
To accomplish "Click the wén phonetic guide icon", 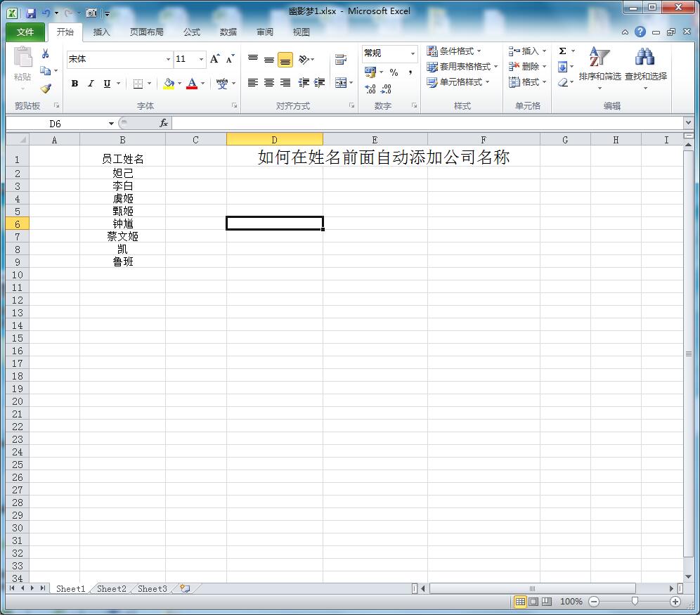I will pyautogui.click(x=222, y=84).
